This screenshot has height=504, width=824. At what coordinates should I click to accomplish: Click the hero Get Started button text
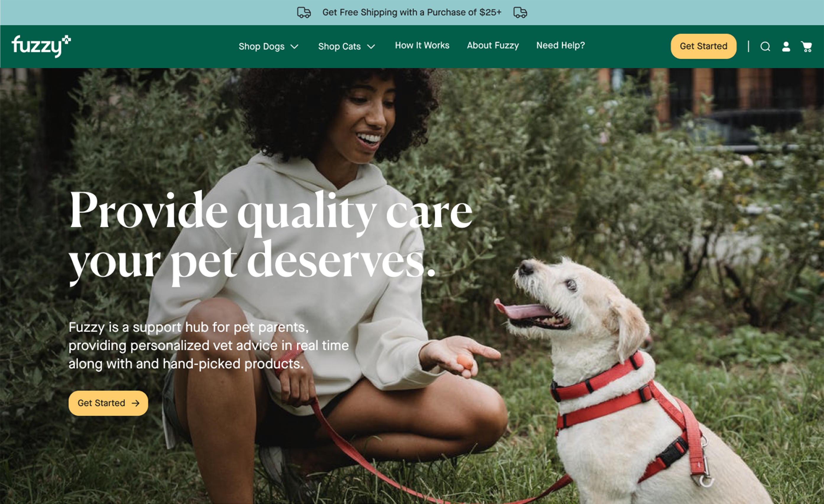(x=101, y=403)
